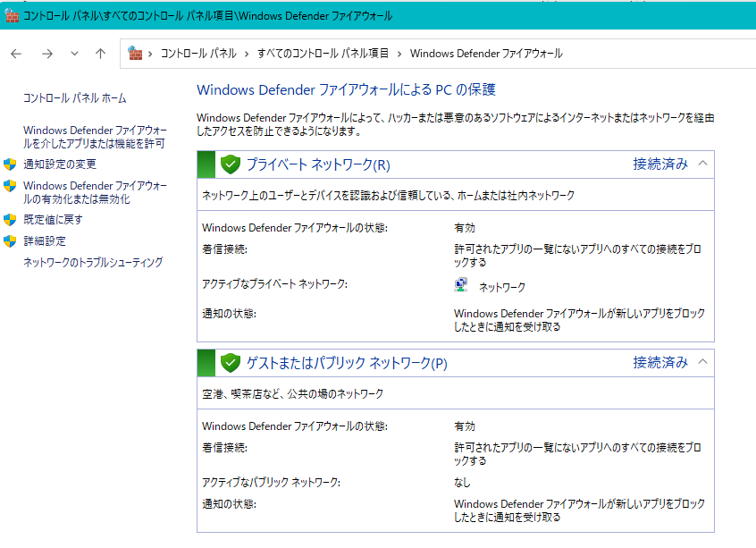Image resolution: width=756 pixels, height=548 pixels.
Task: Open the link to allow apps through the firewall
Action: click(x=94, y=137)
